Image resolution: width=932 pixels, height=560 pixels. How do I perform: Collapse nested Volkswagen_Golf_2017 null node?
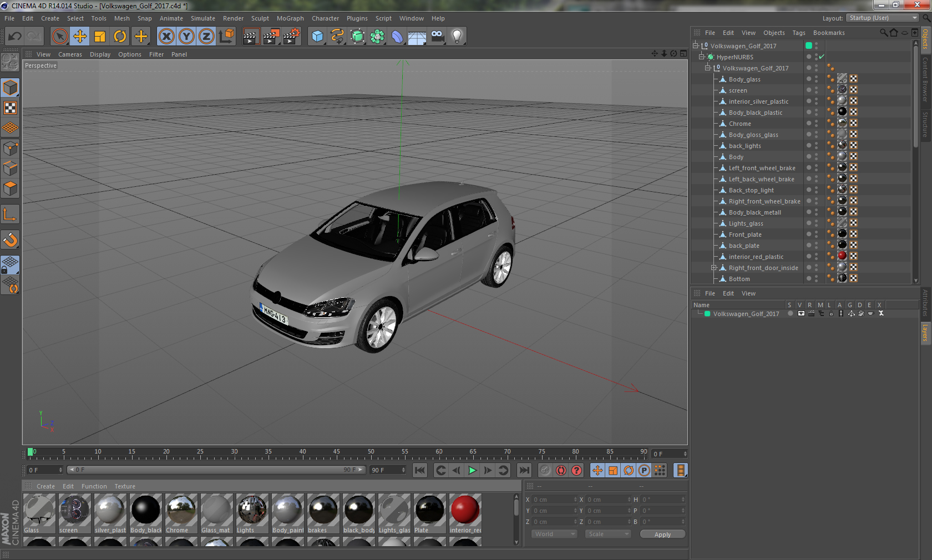click(707, 68)
